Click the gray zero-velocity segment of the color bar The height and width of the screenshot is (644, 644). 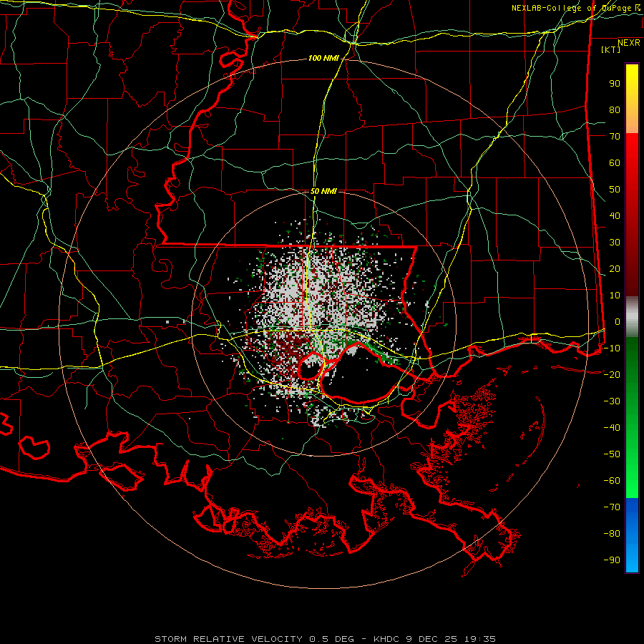[632, 317]
